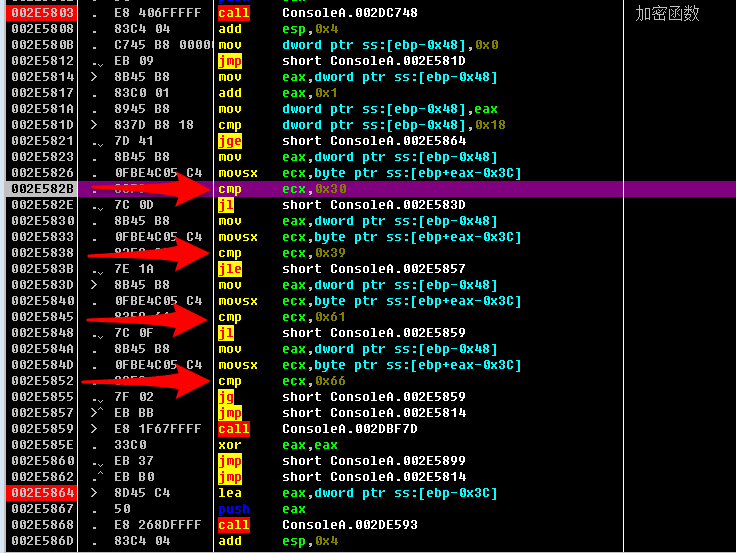
Task: Click the movsx instruction at address 002E584D
Action: click(369, 365)
